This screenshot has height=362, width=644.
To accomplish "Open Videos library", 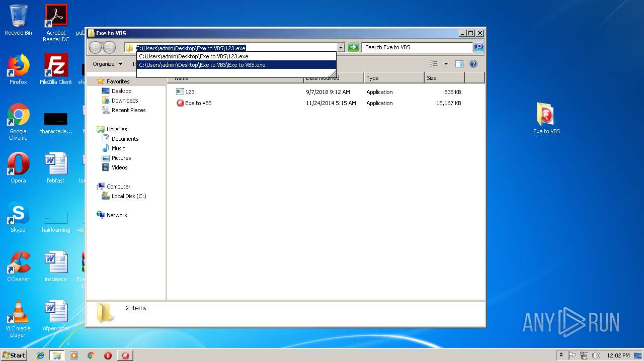I will click(x=120, y=167).
